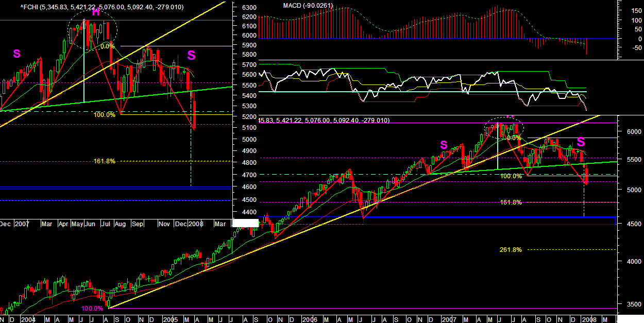Select the magenta 100.0% label near the 3500 level
The image size is (644, 323).
point(92,309)
